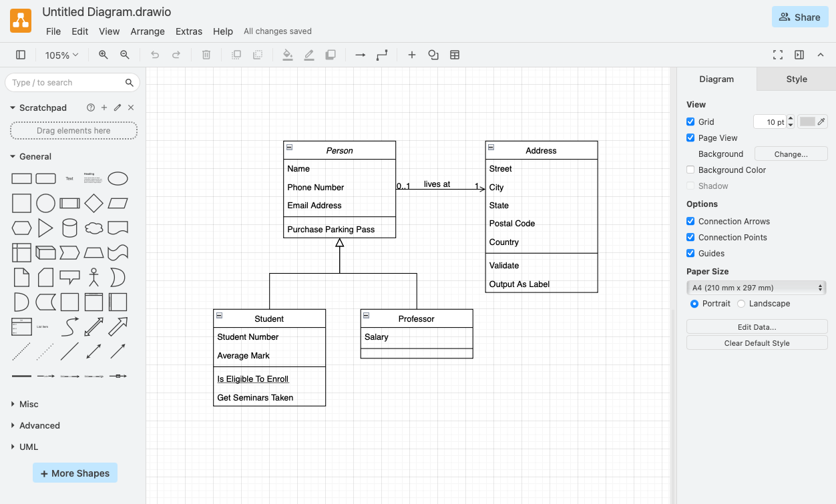Expand the Advanced shapes section
Viewport: 836px width, 504px height.
tap(35, 425)
